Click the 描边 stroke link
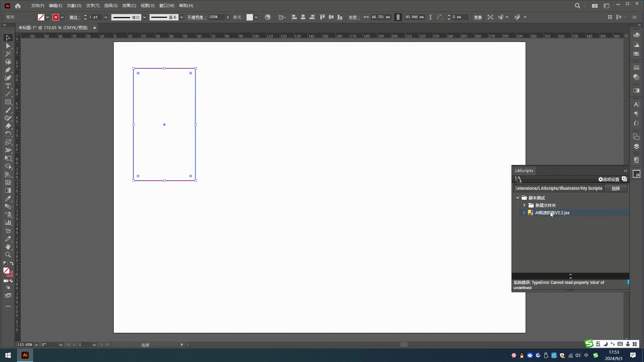The height and width of the screenshot is (362, 644). (x=74, y=17)
